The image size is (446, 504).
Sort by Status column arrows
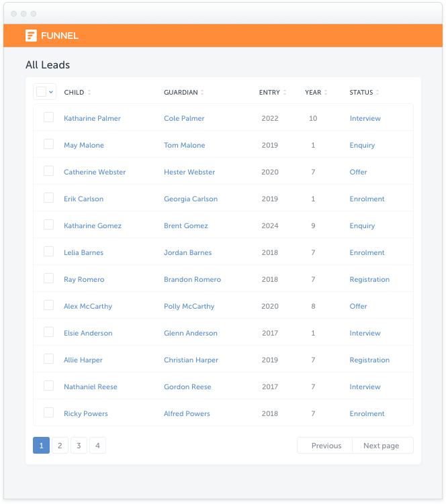pos(377,92)
